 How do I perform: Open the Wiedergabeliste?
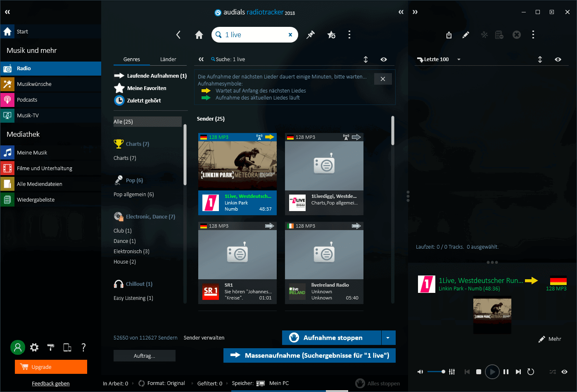pyautogui.click(x=50, y=200)
